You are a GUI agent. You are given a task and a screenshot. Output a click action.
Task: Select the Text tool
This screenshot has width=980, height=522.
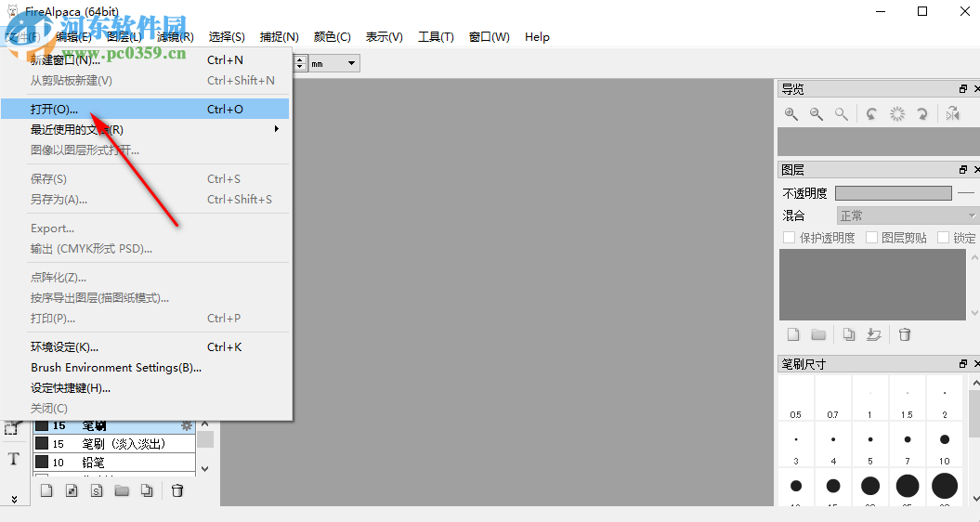[14, 459]
